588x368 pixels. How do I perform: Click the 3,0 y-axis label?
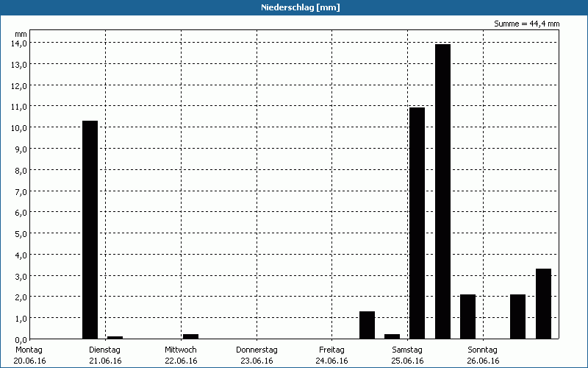click(x=21, y=276)
